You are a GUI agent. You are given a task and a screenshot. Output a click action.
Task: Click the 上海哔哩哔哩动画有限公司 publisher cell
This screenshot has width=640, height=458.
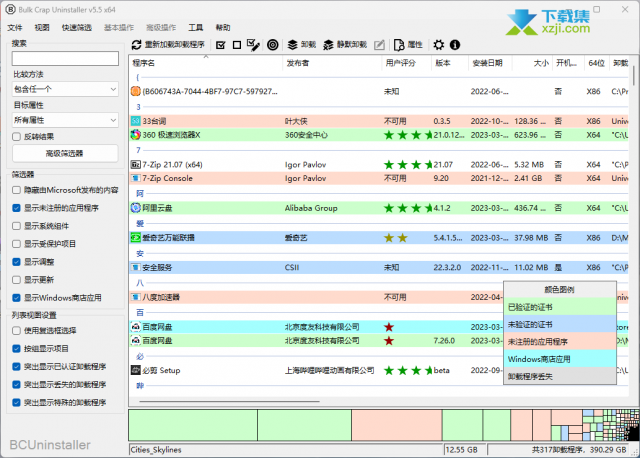pyautogui.click(x=329, y=370)
